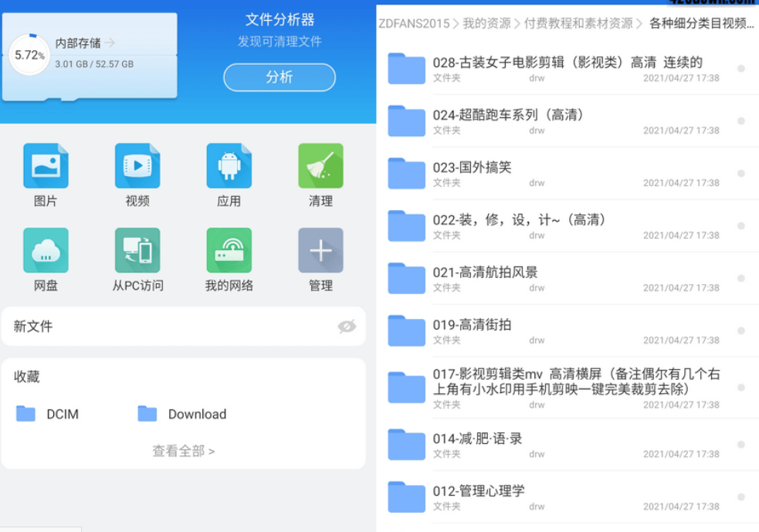
Task: Open 查看全部 to view all favorites
Action: (183, 450)
